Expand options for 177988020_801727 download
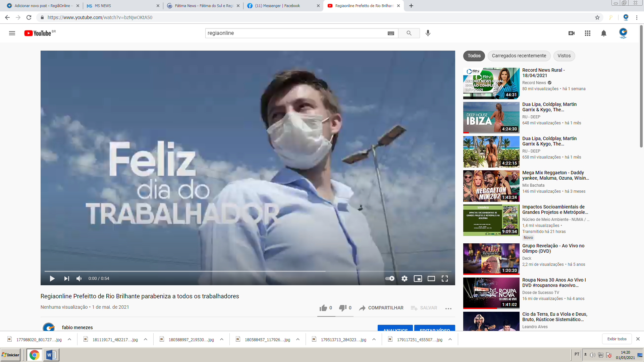Screen dimensions: 644x362 point(69,340)
